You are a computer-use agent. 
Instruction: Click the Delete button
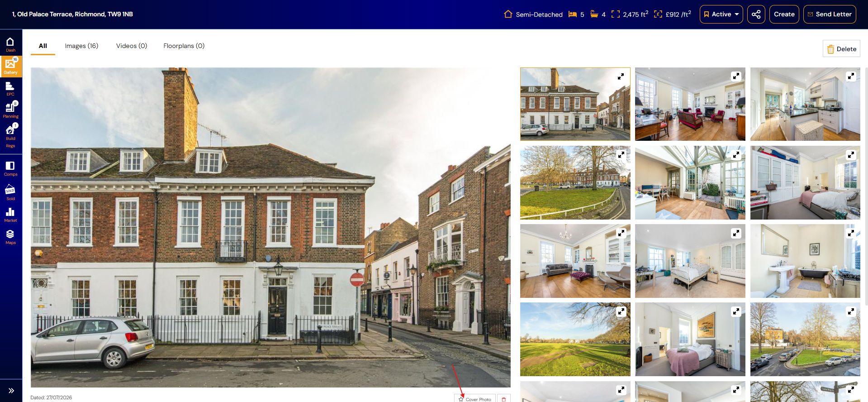[x=841, y=49]
